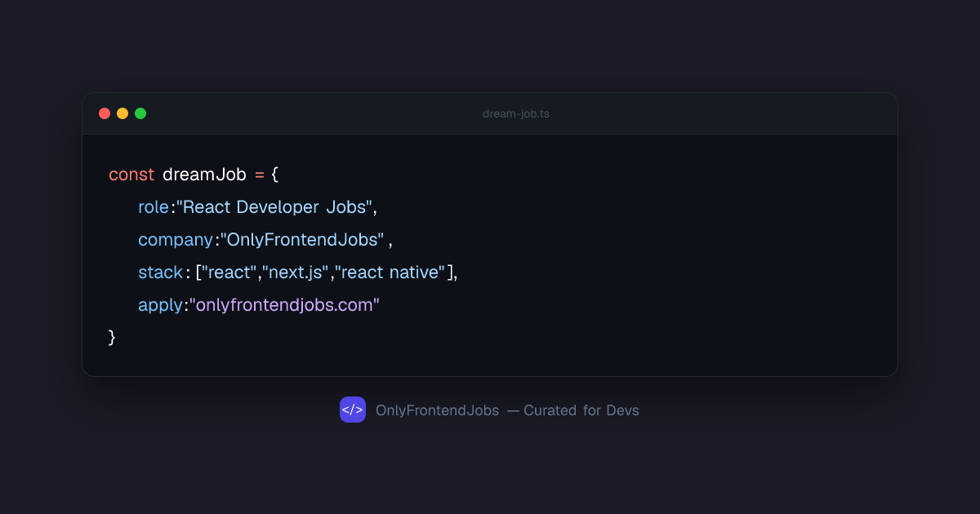980x514 pixels.
Task: Click the green maximize dot
Action: click(140, 113)
